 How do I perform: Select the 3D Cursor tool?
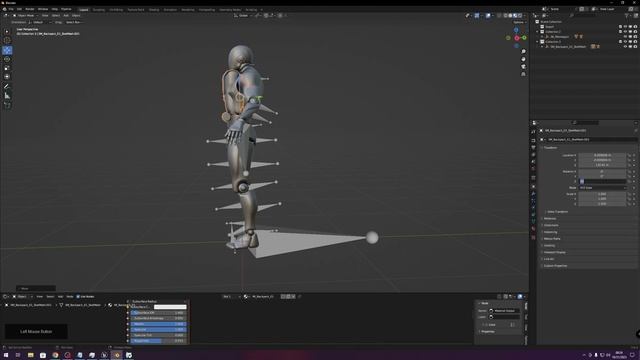click(7, 40)
